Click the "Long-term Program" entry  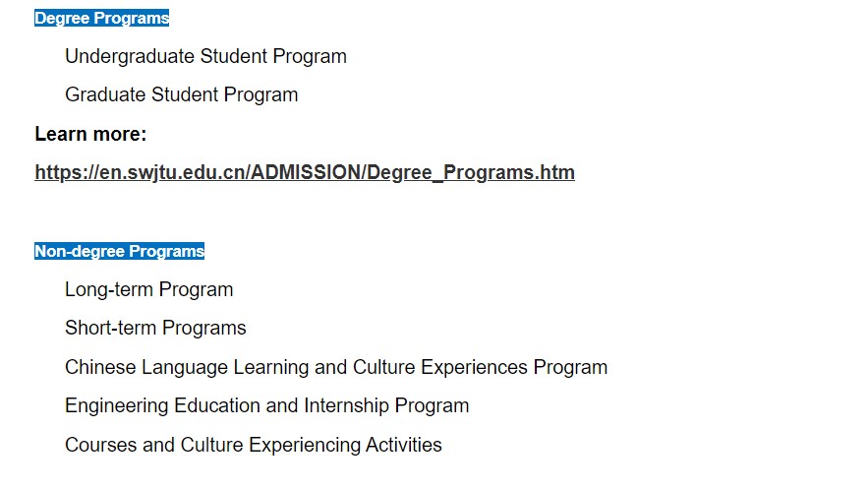[x=148, y=289]
